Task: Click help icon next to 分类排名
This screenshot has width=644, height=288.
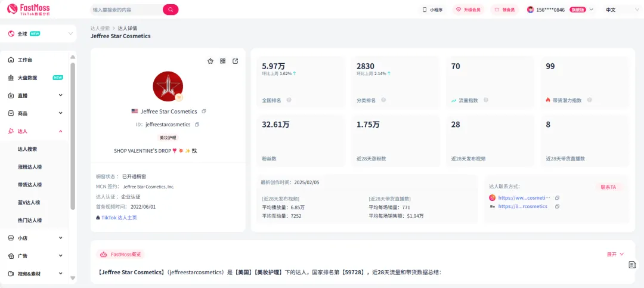Action: [383, 100]
